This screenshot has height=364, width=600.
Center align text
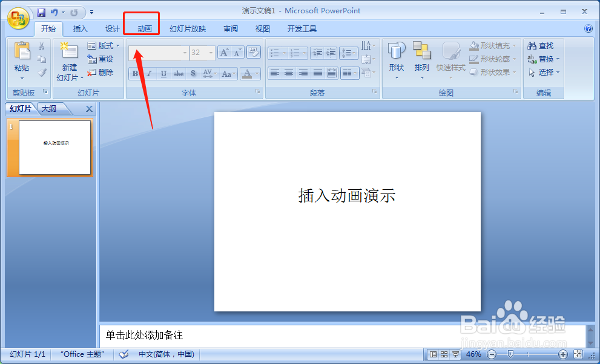pyautogui.click(x=289, y=73)
